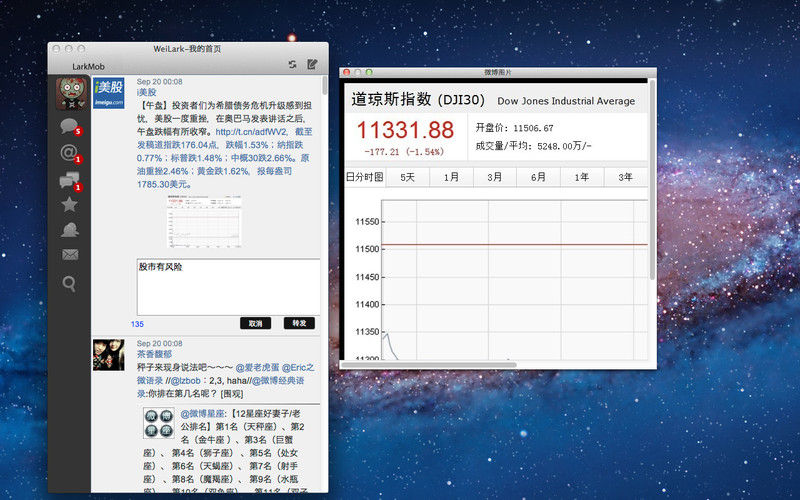Select the 6月 chart tab
800x500 pixels.
point(538,178)
